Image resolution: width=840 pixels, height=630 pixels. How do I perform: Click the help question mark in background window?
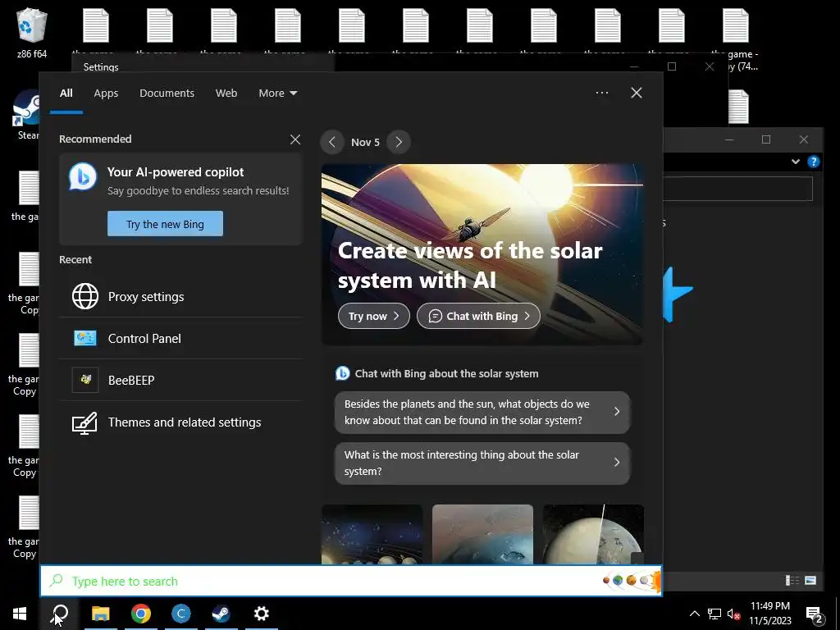click(813, 162)
